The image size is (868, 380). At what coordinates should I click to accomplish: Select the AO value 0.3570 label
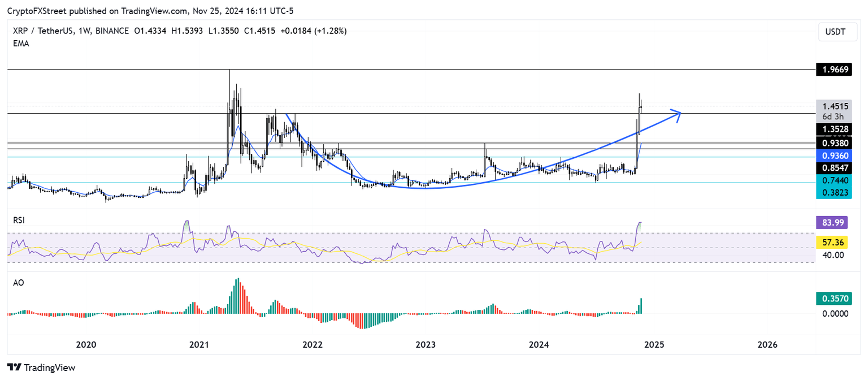[833, 299]
